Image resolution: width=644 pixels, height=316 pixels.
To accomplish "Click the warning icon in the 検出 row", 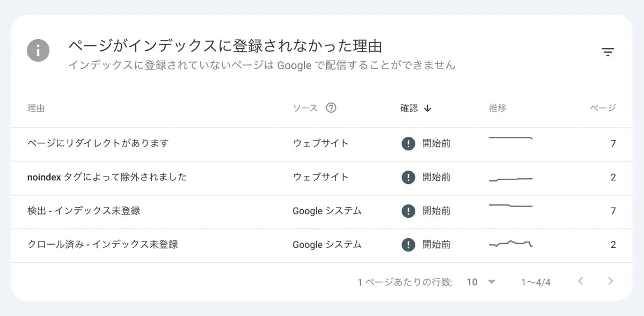I will 408,211.
